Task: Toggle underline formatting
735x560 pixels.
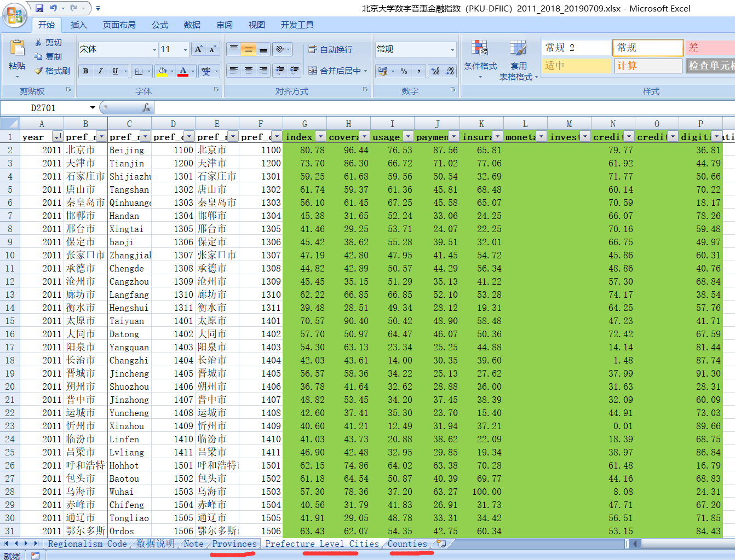Action: 115,71
